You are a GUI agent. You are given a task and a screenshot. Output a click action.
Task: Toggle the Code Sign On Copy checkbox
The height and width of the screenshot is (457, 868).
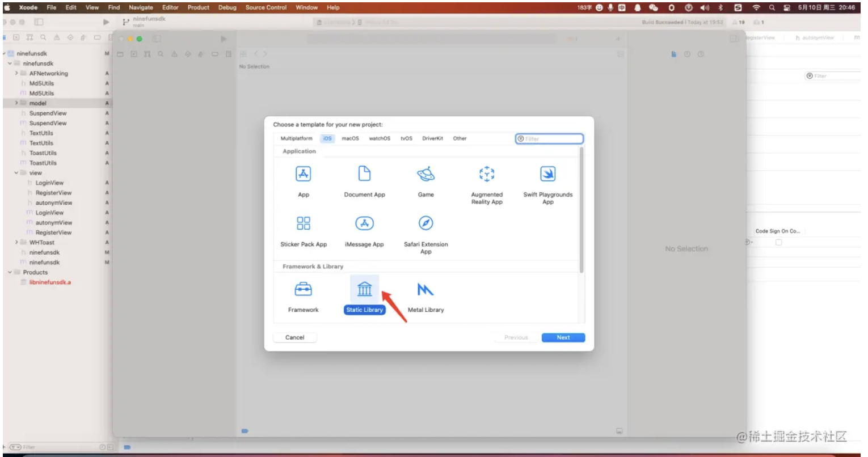point(778,242)
